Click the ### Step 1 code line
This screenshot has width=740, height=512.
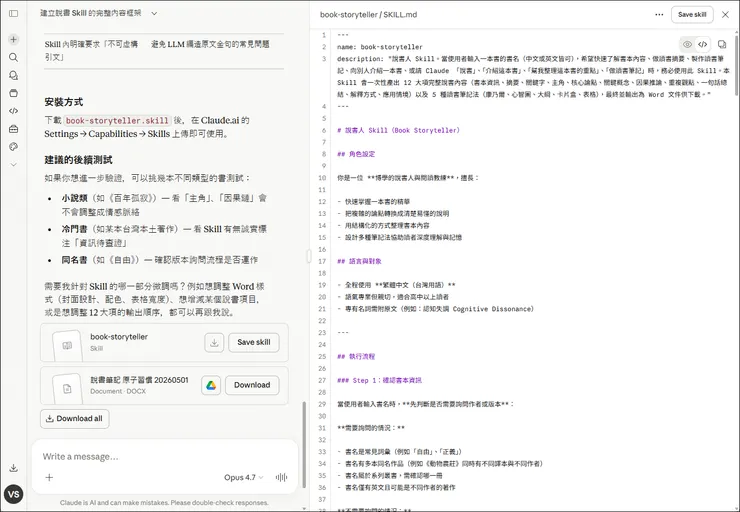(379, 380)
